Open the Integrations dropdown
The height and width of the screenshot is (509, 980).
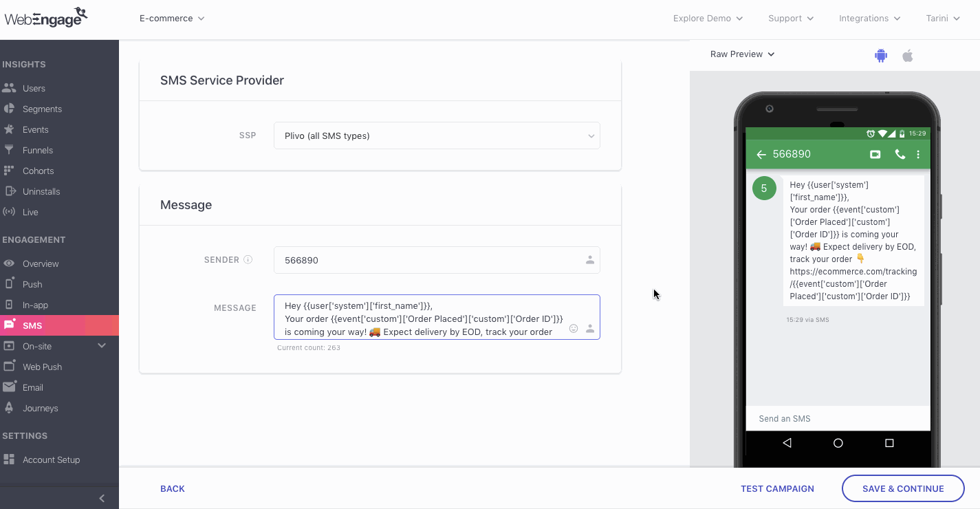tap(870, 19)
